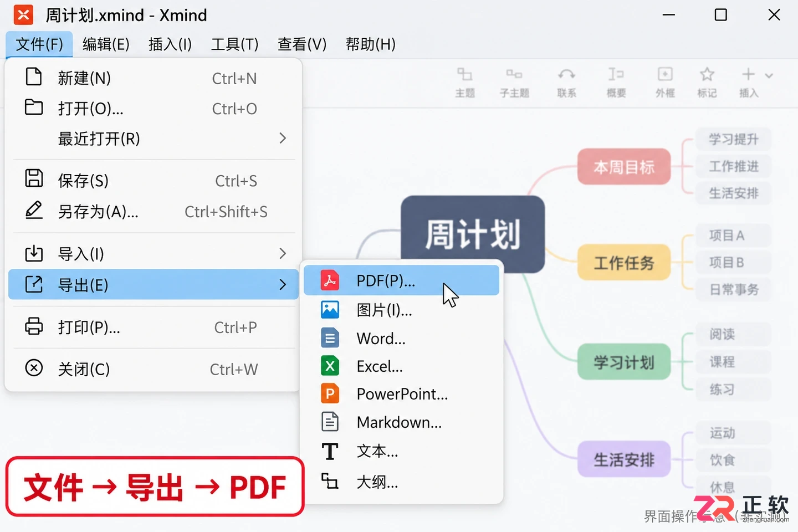Expand the 导入(I) submenu arrow

coord(283,253)
